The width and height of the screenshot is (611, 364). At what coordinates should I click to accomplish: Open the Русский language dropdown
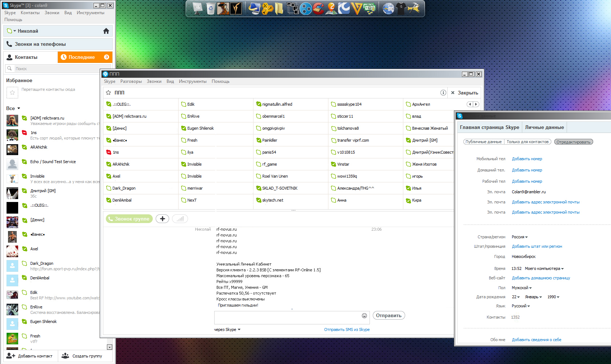pyautogui.click(x=521, y=306)
